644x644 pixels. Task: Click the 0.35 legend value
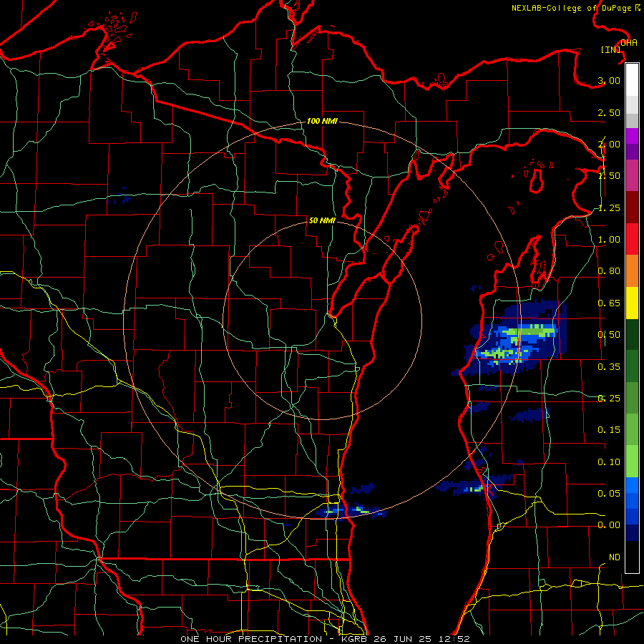(x=609, y=367)
